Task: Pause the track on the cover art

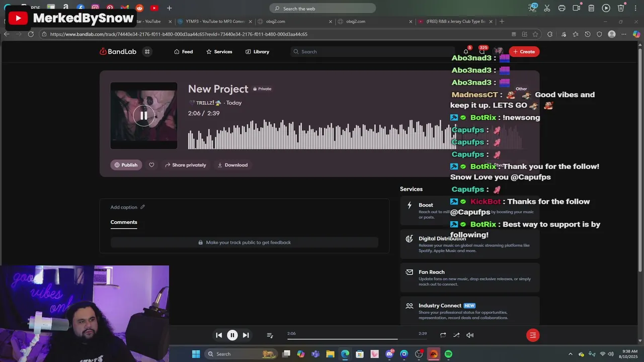Action: coord(143,116)
